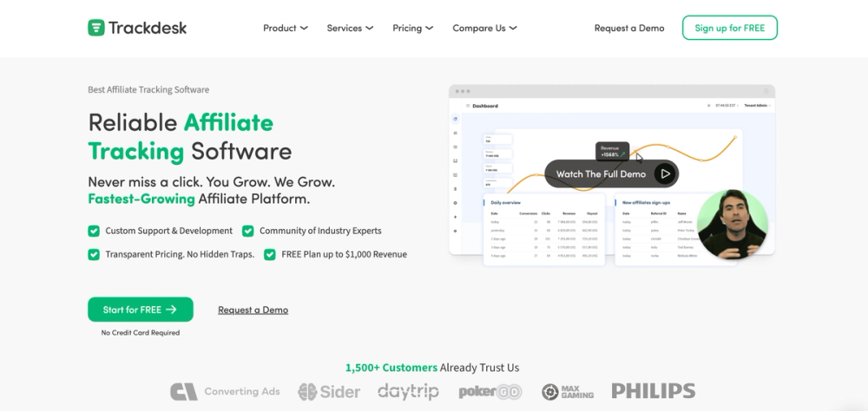Click 'Transparent Pricing. No Hidden Traps.' text
This screenshot has height=411, width=868.
[x=180, y=254]
